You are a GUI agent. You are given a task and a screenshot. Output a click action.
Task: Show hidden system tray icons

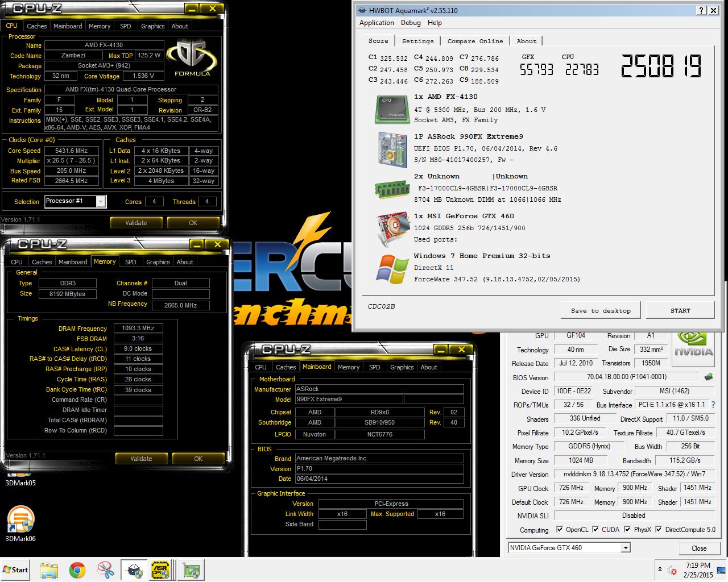(660, 569)
